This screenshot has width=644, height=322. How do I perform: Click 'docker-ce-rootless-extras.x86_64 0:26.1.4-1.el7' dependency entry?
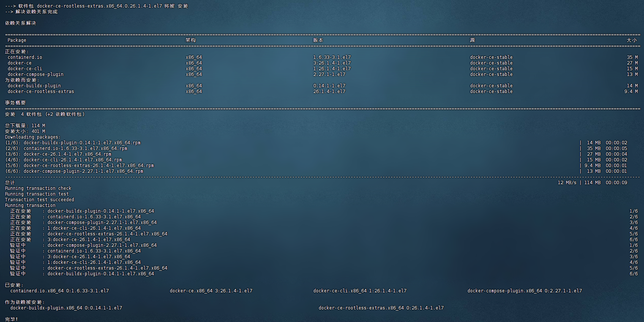coord(381,308)
